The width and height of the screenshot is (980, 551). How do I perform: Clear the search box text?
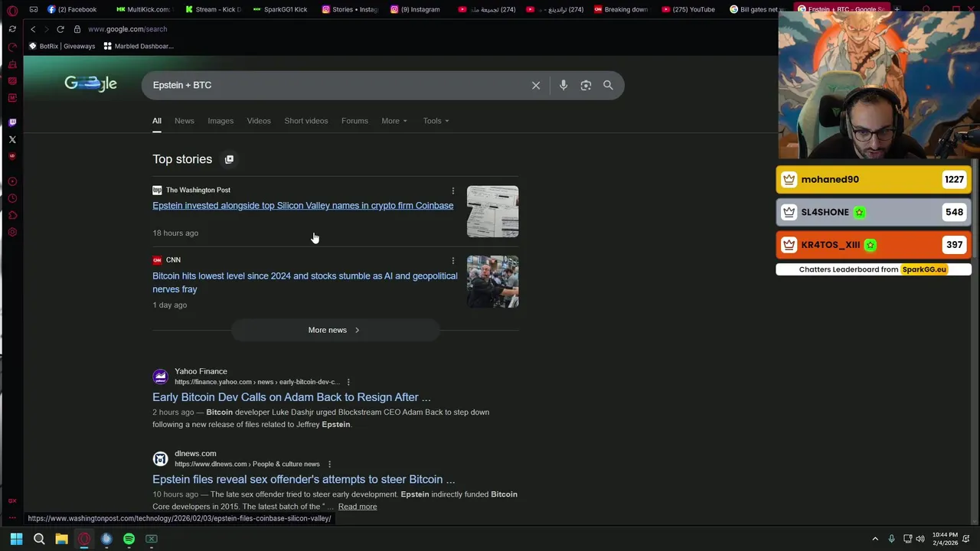(x=536, y=85)
